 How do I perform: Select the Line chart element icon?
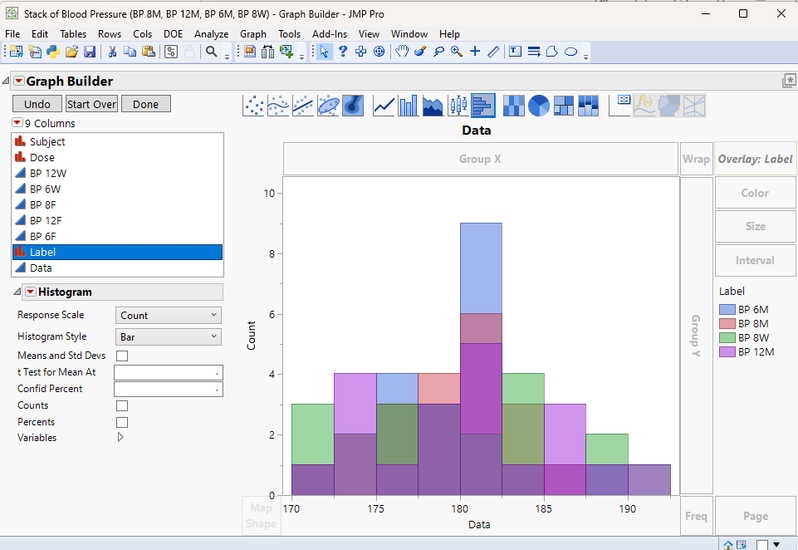pyautogui.click(x=384, y=106)
